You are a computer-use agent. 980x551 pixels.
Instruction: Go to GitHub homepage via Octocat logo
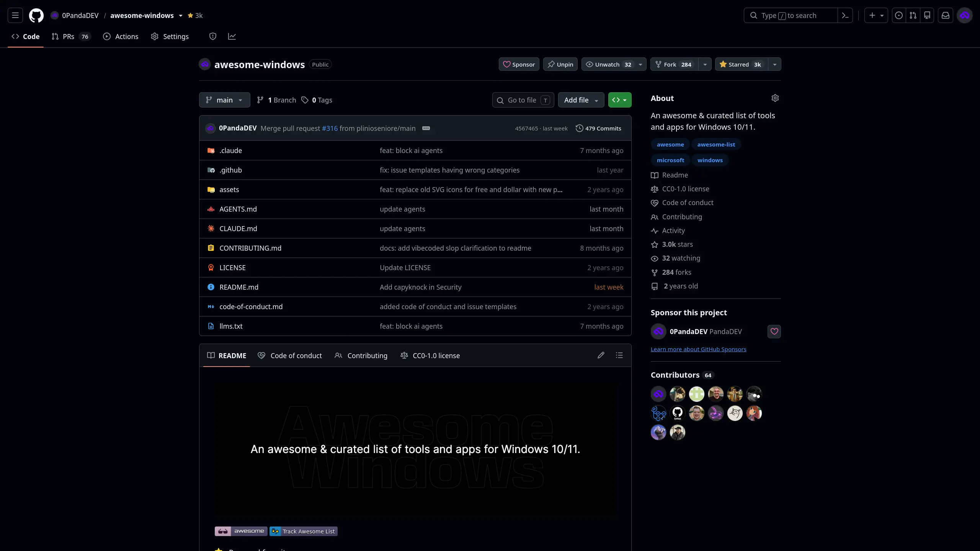point(36,15)
